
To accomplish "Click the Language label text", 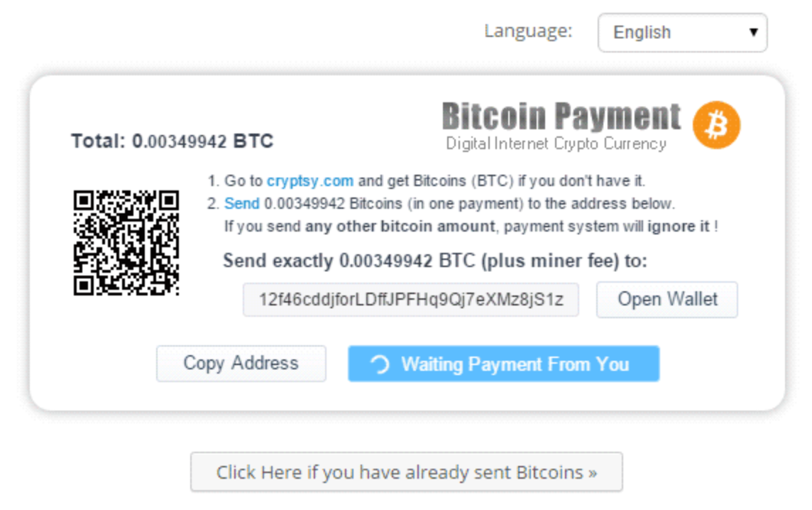I will click(x=528, y=31).
